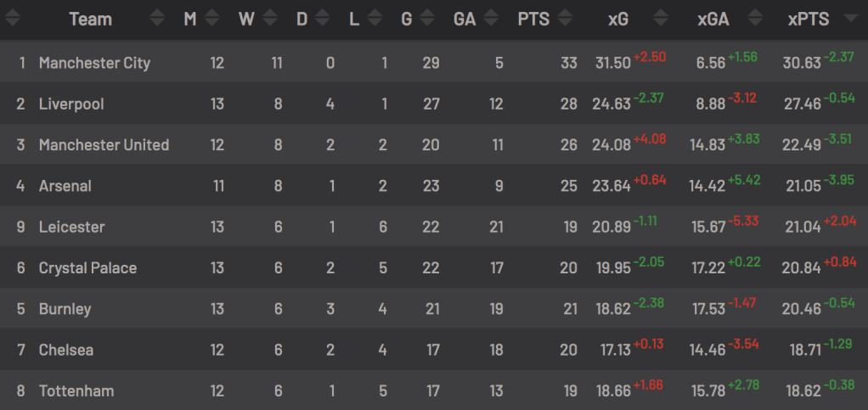This screenshot has width=868, height=410.
Task: Sort by matches played (M) arrows
Action: (211, 19)
